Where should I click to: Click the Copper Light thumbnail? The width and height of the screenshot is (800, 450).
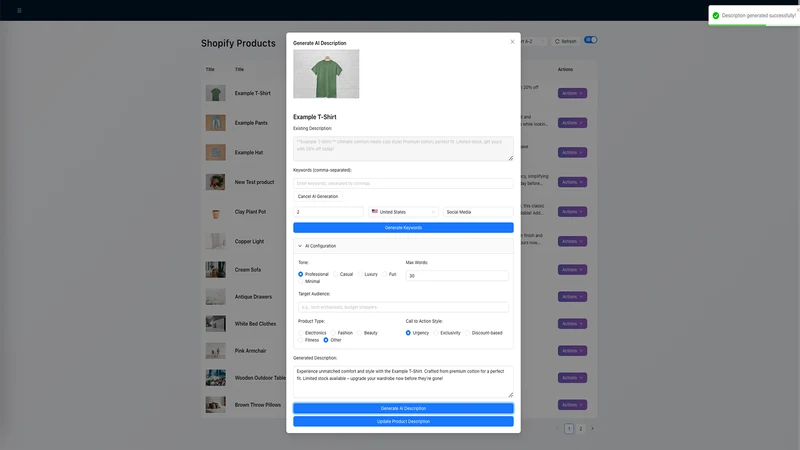[x=215, y=241]
